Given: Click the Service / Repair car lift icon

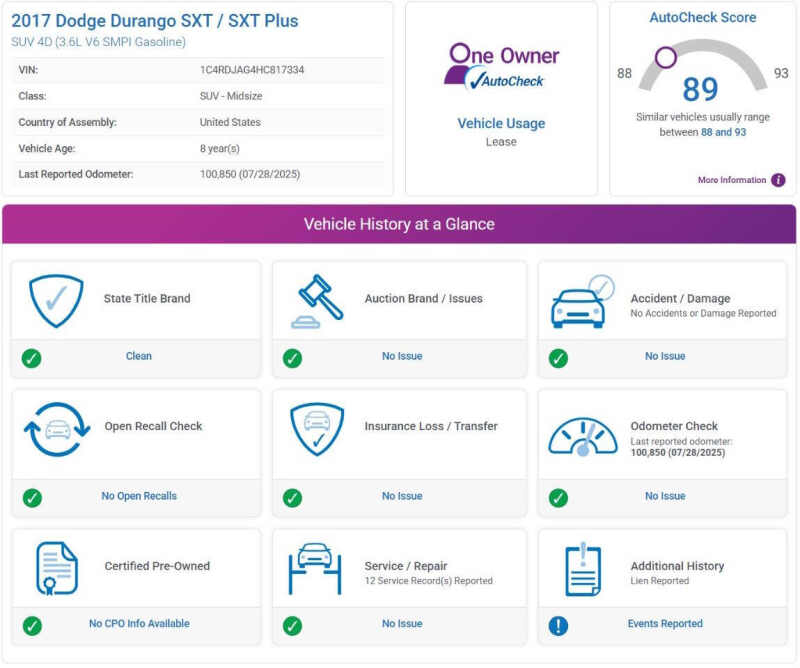Looking at the screenshot, I should (x=315, y=568).
